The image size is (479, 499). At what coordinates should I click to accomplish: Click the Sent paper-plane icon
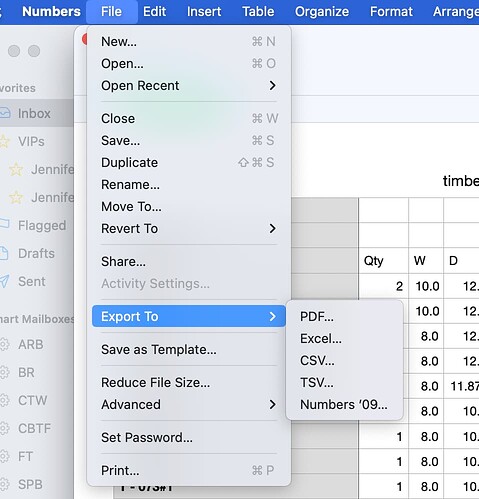coord(4,281)
